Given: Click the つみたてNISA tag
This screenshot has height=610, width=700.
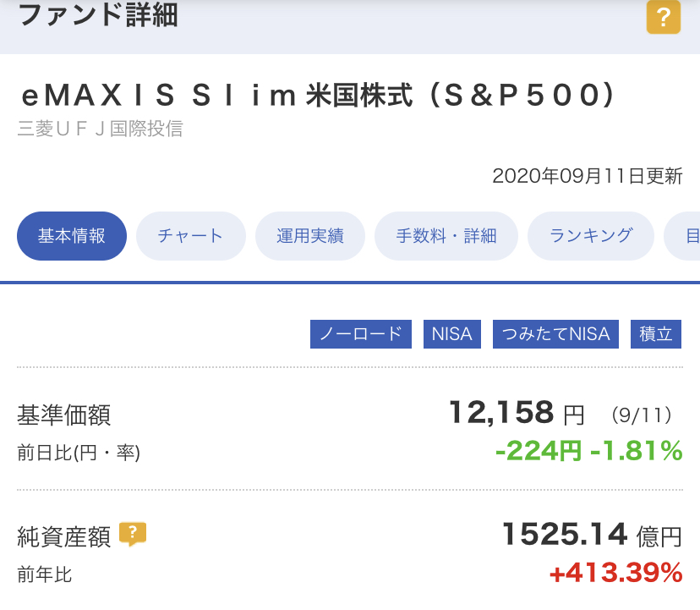Looking at the screenshot, I should (555, 334).
